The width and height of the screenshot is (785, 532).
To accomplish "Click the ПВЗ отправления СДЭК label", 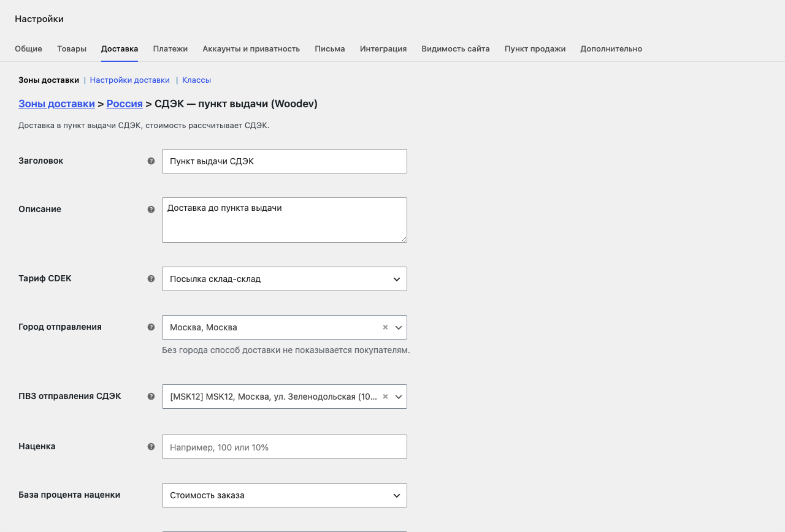I will pyautogui.click(x=70, y=397).
